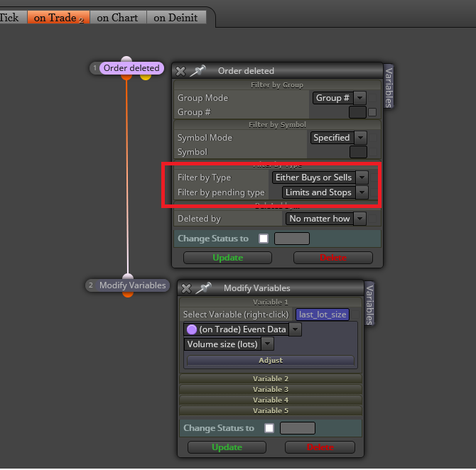Open Variables side tab on Order deleted panel
The width and height of the screenshot is (476, 470).
coord(389,87)
